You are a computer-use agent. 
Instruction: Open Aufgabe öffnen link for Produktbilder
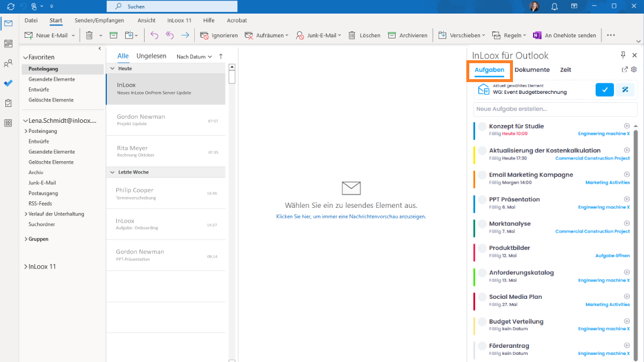point(612,256)
